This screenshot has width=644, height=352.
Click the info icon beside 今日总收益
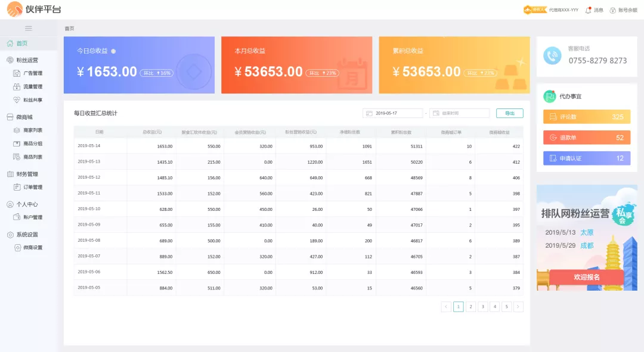coord(113,51)
